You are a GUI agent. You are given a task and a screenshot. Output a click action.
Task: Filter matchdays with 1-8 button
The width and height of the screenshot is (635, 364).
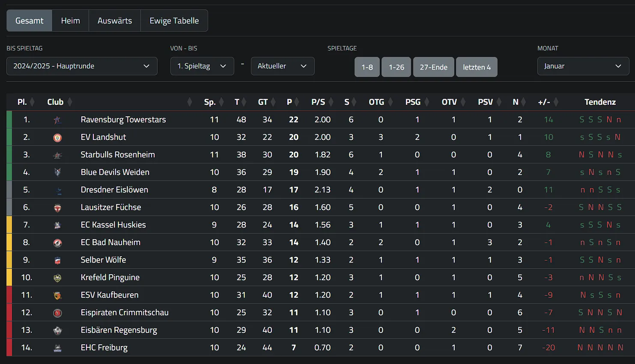point(367,67)
